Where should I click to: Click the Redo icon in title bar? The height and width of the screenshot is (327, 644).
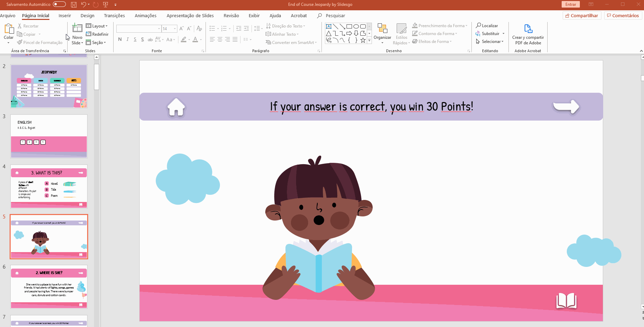[x=96, y=4]
